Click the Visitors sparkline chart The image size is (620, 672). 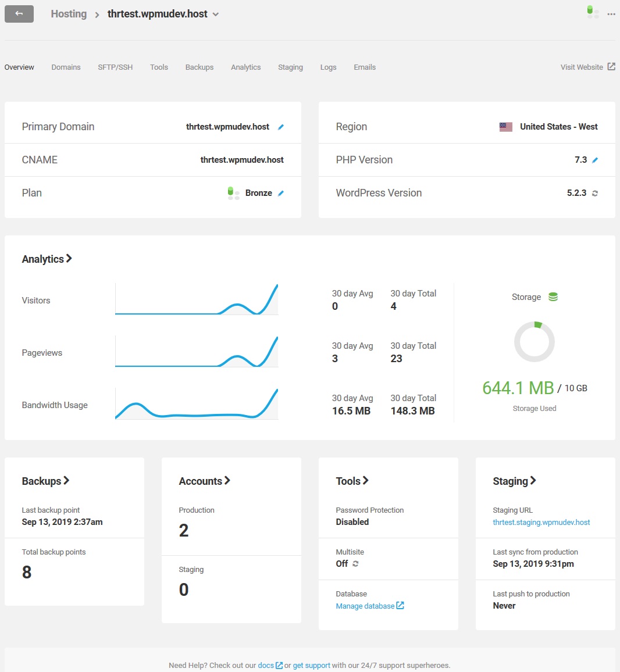point(197,299)
